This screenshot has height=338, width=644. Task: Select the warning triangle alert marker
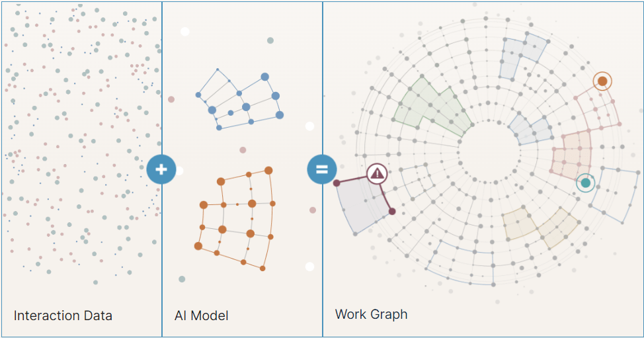coord(377,174)
